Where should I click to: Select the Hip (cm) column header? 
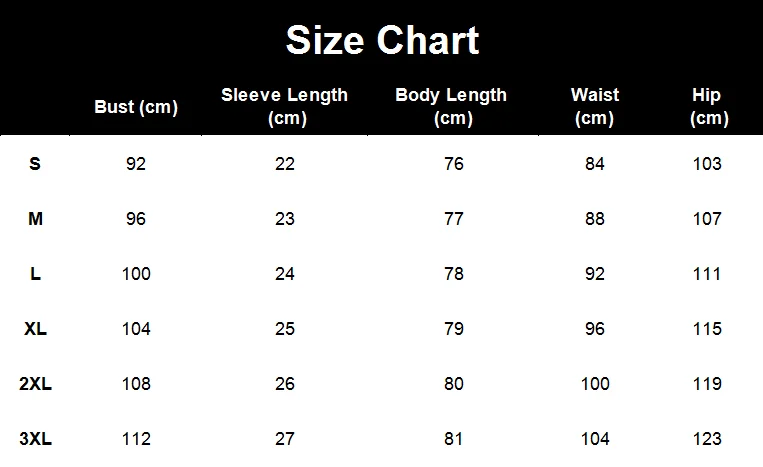708,107
